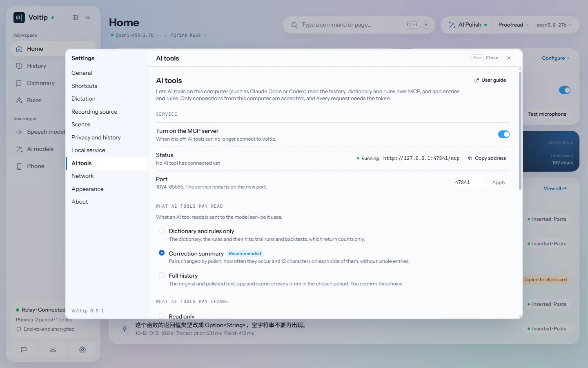Select Full history option
588x368 pixels.
tap(162, 275)
